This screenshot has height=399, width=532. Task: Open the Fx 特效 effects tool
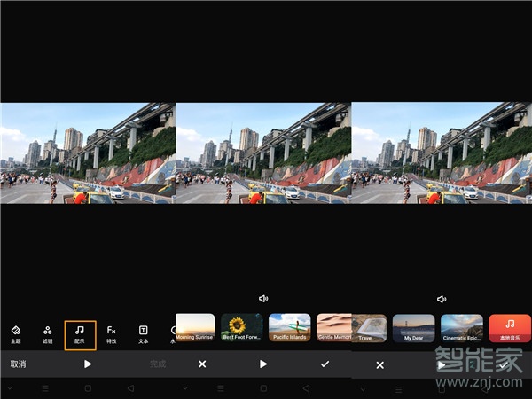(112, 332)
